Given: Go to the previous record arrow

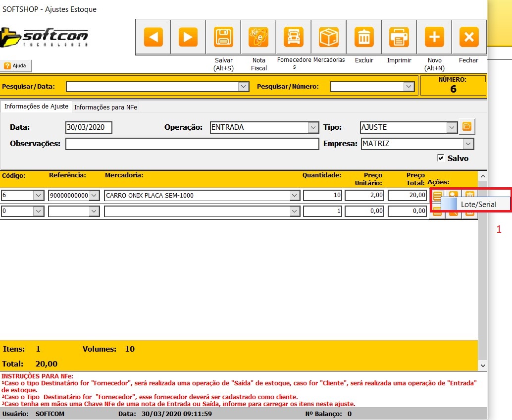Looking at the screenshot, I should [x=153, y=37].
